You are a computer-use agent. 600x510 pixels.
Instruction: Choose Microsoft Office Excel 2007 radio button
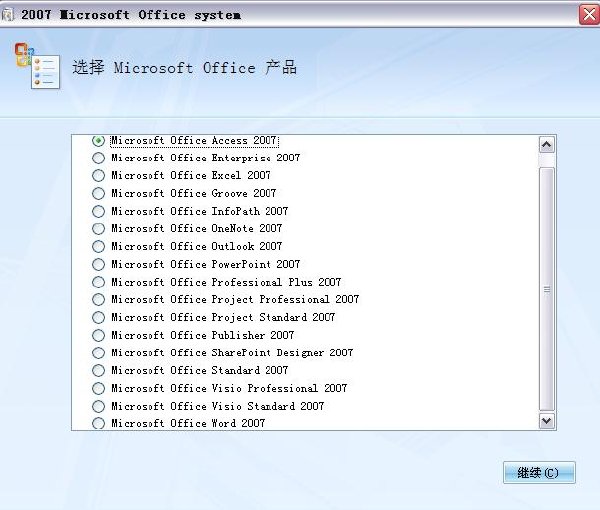pyautogui.click(x=98, y=175)
